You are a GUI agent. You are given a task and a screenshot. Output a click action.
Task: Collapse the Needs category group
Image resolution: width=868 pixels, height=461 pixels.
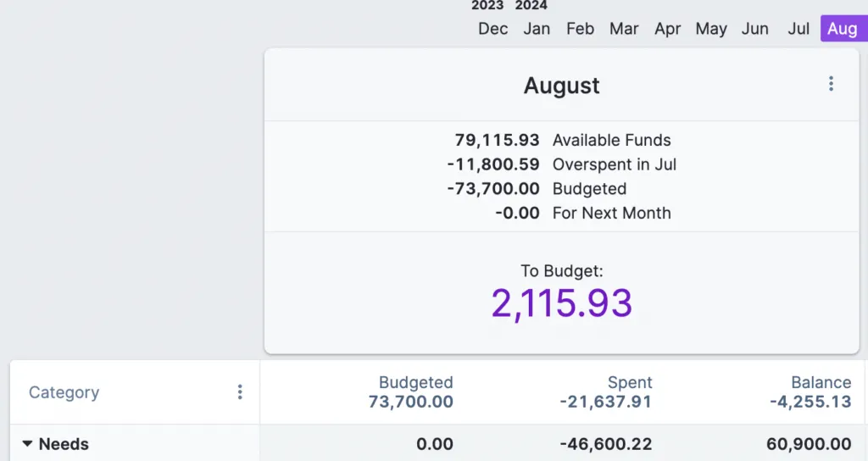28,444
